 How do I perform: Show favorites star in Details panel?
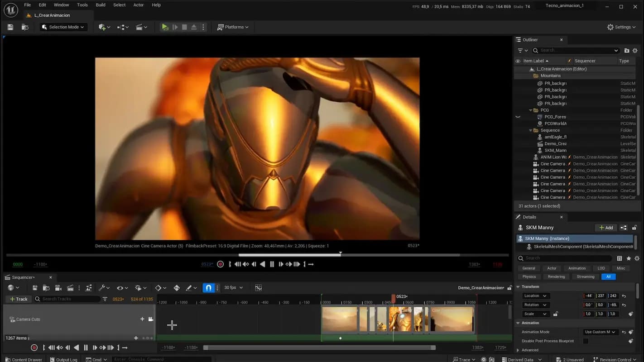point(629,258)
